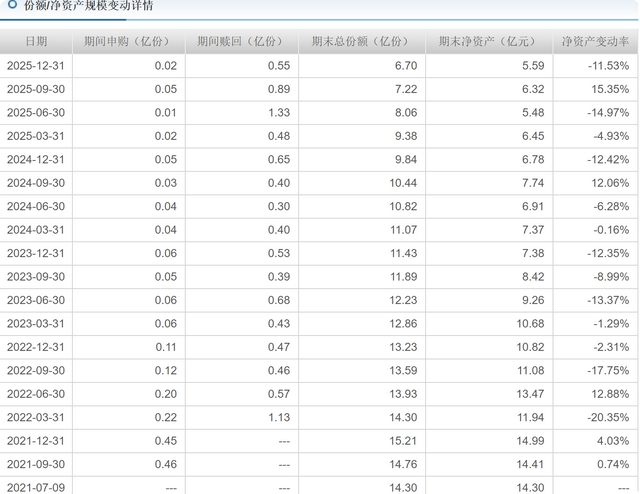Select the 2021-12-31 date cell
640x494 pixels.
(x=36, y=441)
